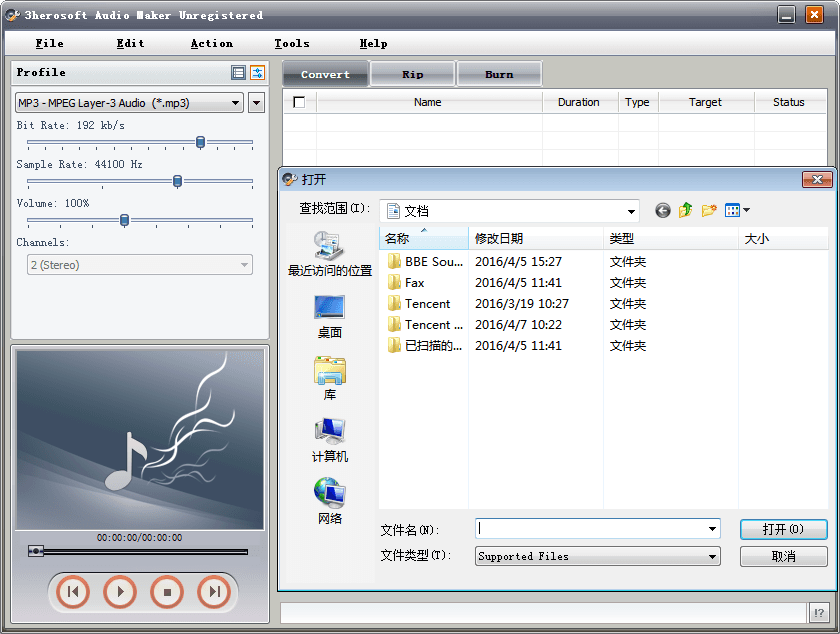Click the stop playback button
The image size is (840, 634).
167,592
